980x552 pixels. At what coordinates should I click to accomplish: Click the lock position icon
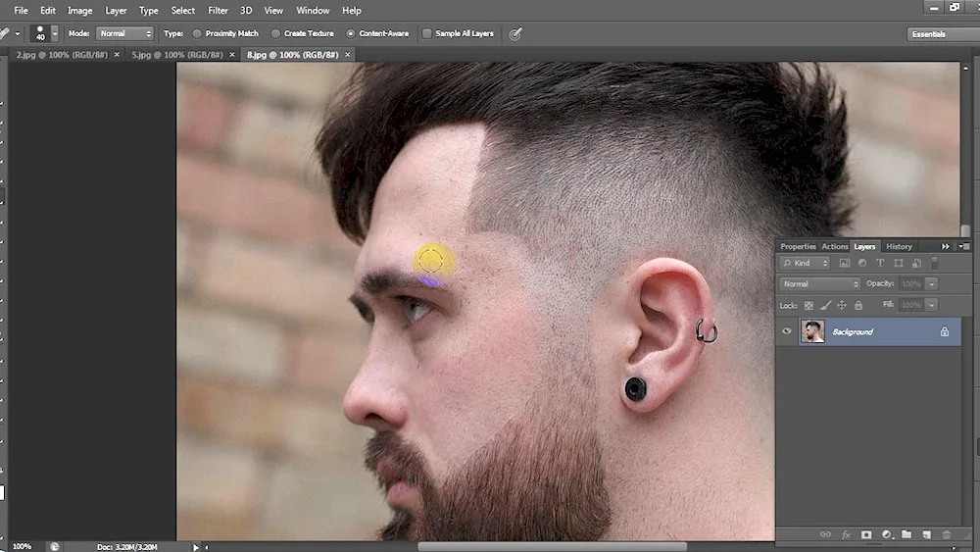[841, 305]
